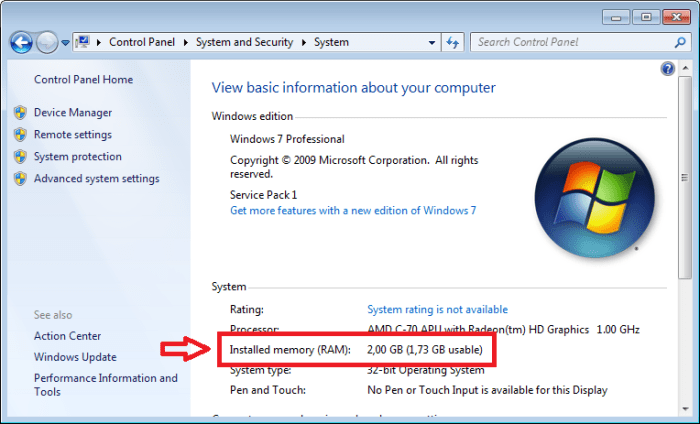This screenshot has height=424, width=700.
Task: Click the AMD C-70 APU processor value
Action: coord(503,330)
